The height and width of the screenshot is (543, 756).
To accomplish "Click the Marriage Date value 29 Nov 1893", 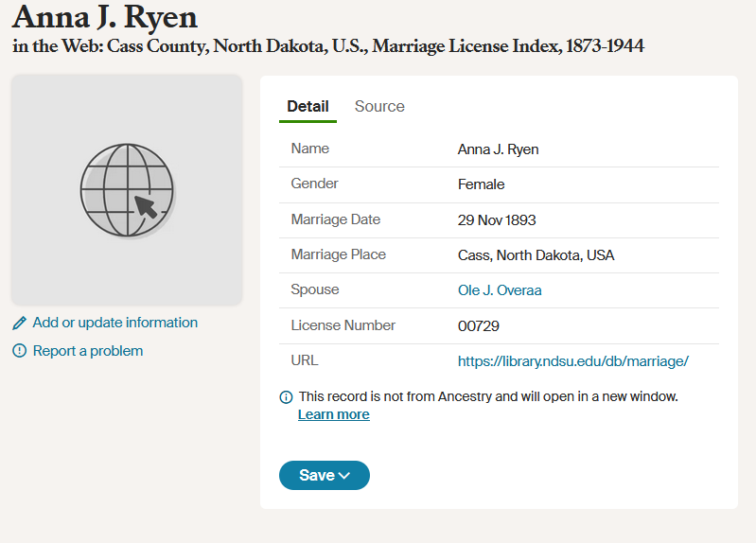I will [497, 220].
